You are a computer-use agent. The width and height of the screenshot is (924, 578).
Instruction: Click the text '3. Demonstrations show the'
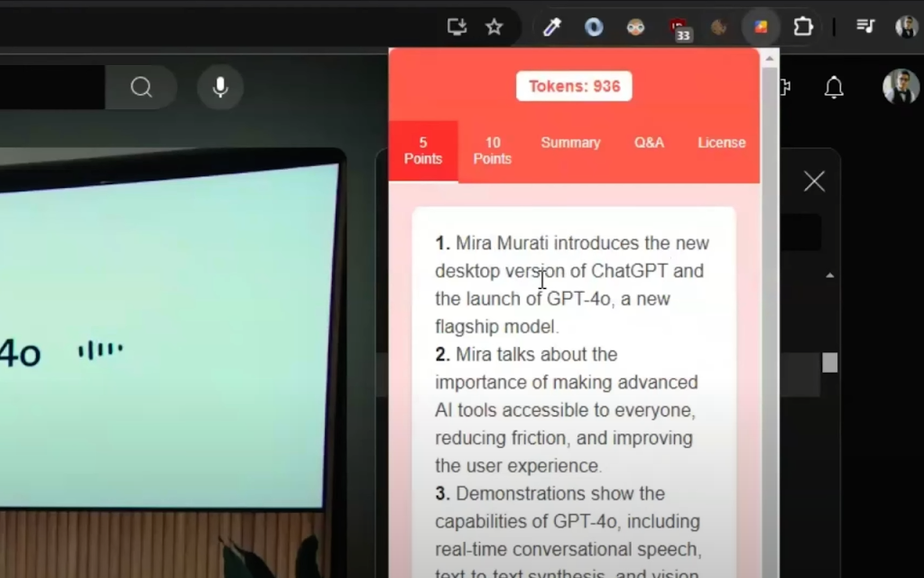tap(550, 494)
